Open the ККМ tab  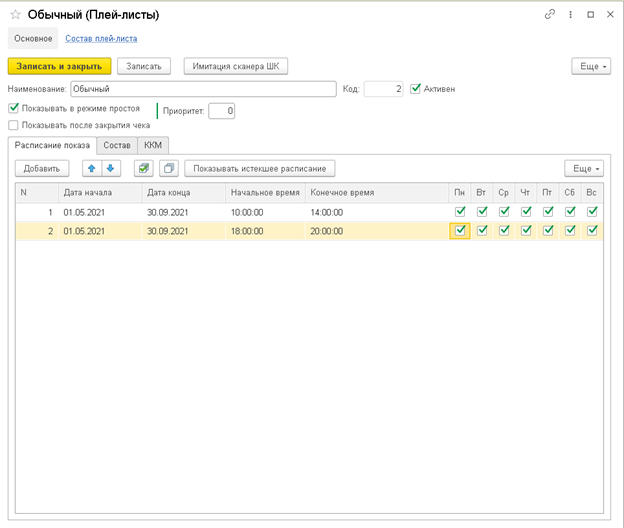[x=153, y=146]
